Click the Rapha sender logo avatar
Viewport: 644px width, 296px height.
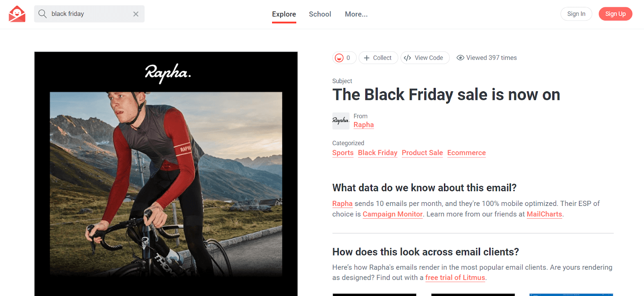tap(341, 121)
